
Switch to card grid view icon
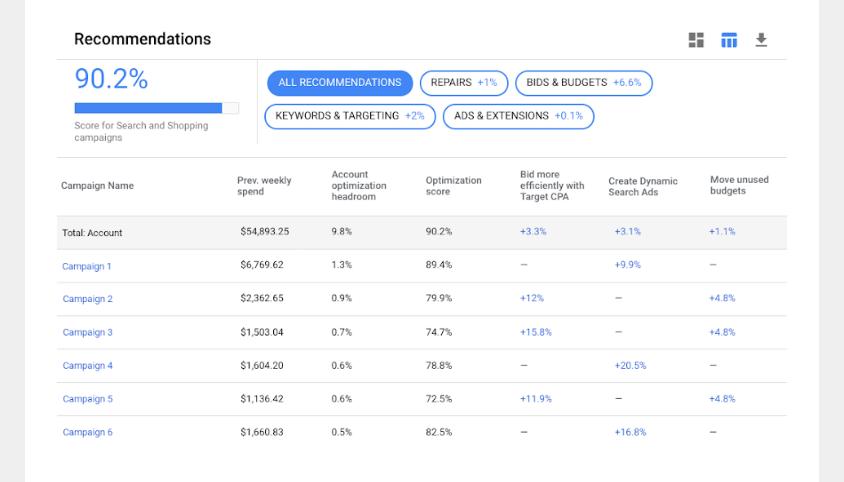[696, 40]
